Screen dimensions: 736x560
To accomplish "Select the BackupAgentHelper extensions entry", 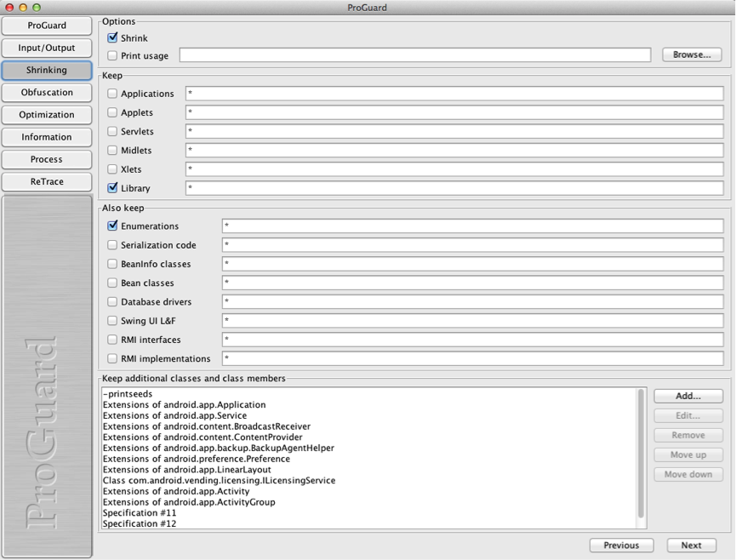I will 368,448.
